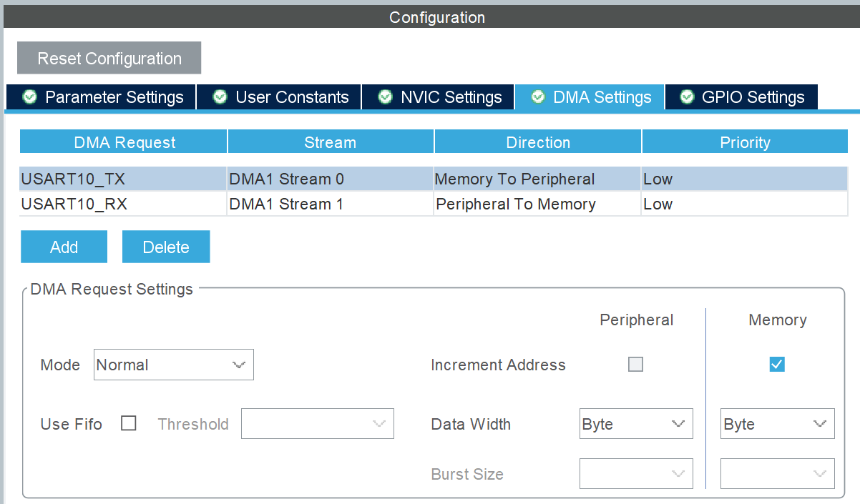Sort by the Priority column header
Image resolution: width=860 pixels, height=504 pixels.
[745, 142]
